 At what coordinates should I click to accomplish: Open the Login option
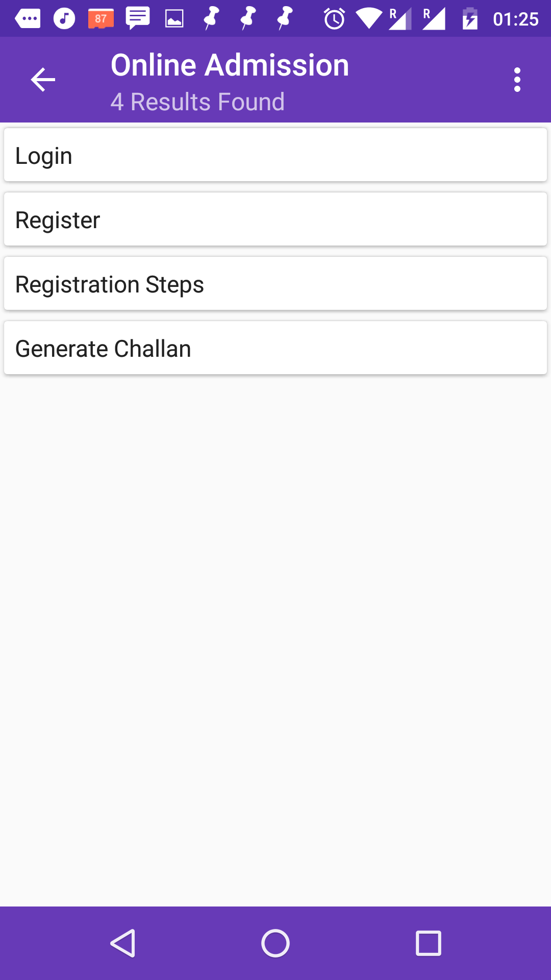275,155
